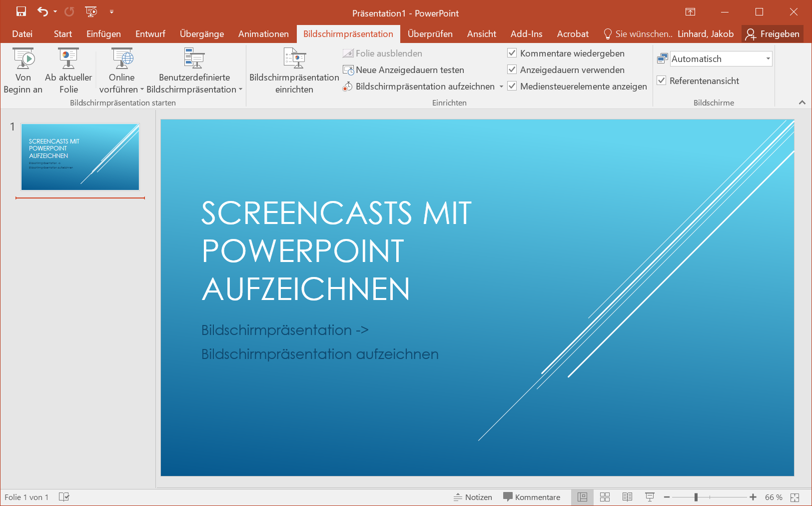Click the subtitle text Bildschirmpräsentation aufzeichnen
The image size is (812, 506).
tap(320, 354)
